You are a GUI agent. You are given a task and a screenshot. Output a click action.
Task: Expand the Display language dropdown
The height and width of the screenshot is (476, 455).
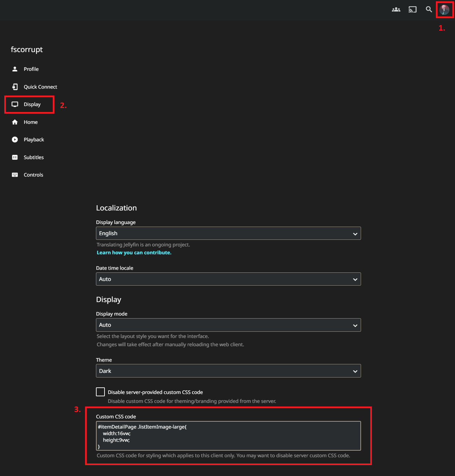pos(228,233)
